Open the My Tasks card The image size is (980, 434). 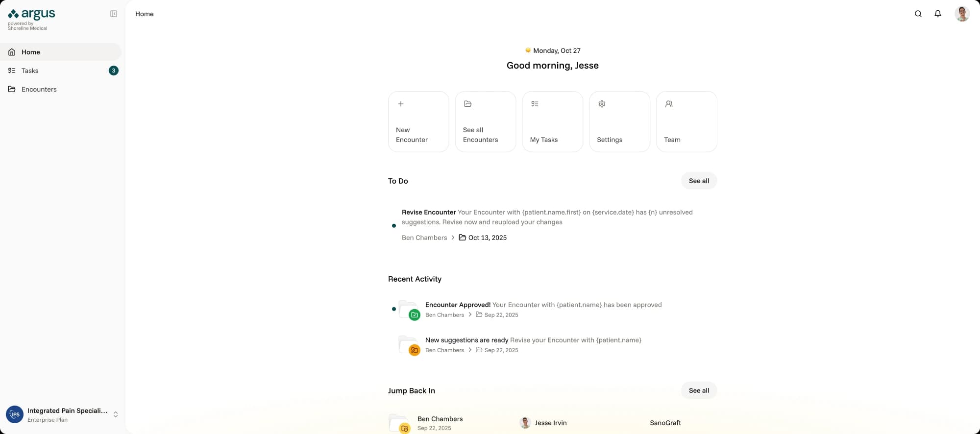[552, 121]
